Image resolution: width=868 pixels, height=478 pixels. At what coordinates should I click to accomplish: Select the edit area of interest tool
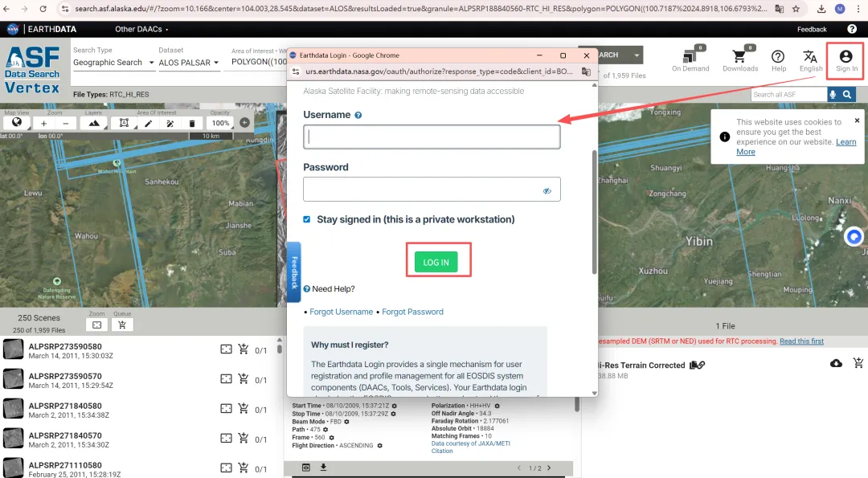pyautogui.click(x=170, y=123)
